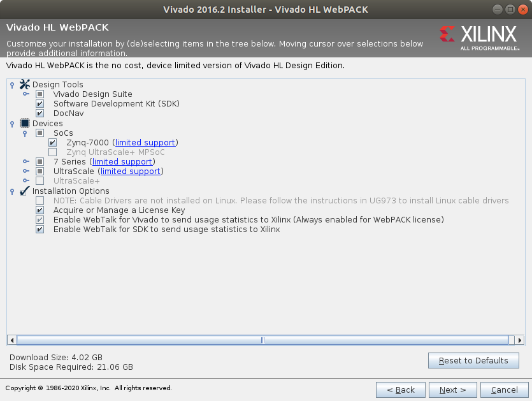Uncheck the Zynq-7000 checkbox

(53, 142)
